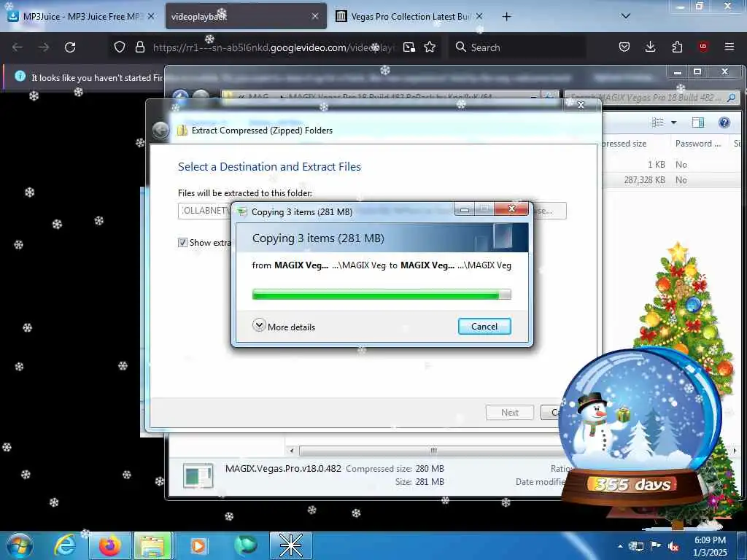This screenshot has height=560, width=747.
Task: Open Firefox hamburger application menu
Action: pyautogui.click(x=729, y=47)
